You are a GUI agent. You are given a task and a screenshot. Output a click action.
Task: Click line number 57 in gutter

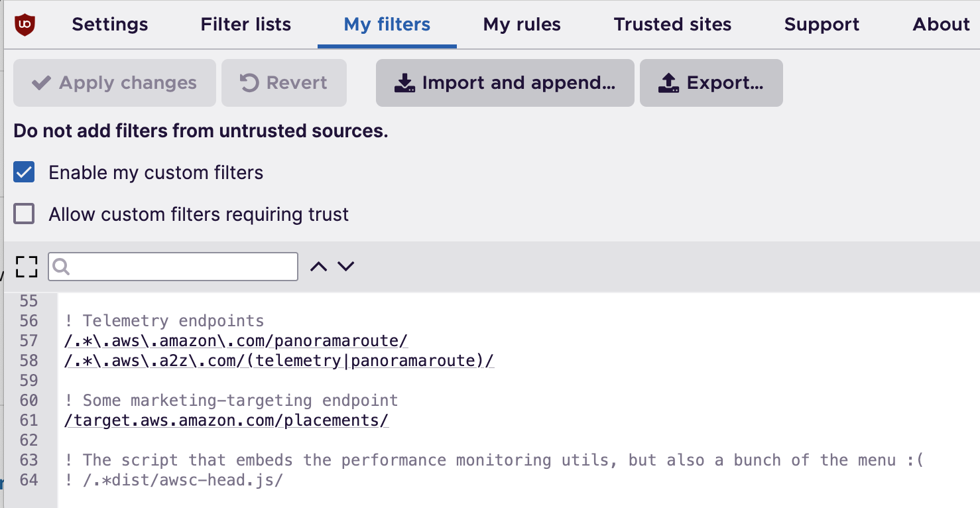tap(29, 341)
